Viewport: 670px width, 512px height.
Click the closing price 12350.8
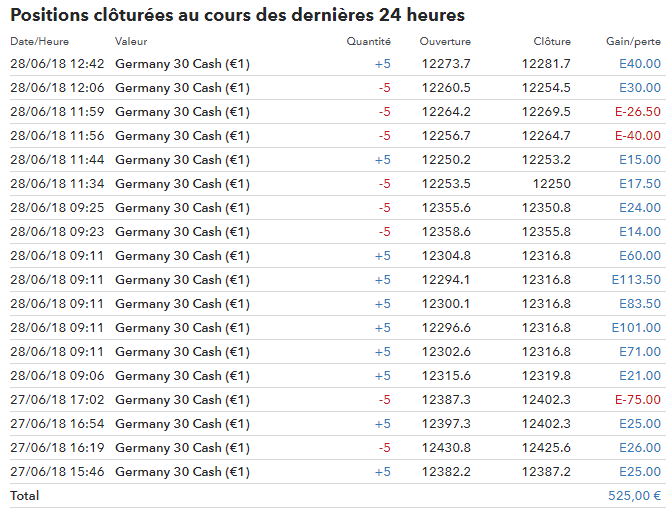coord(546,207)
